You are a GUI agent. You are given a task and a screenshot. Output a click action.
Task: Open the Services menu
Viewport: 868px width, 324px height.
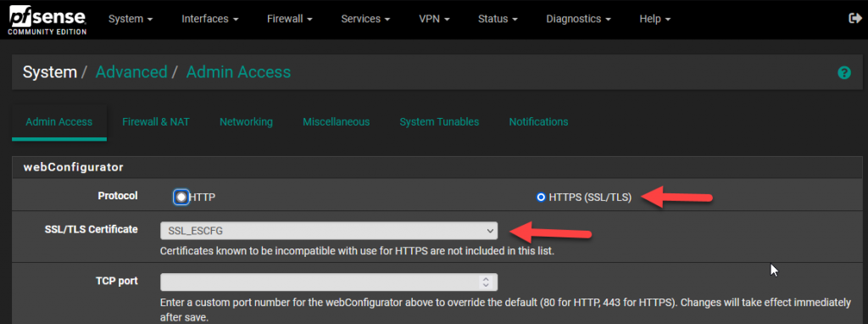pyautogui.click(x=365, y=19)
